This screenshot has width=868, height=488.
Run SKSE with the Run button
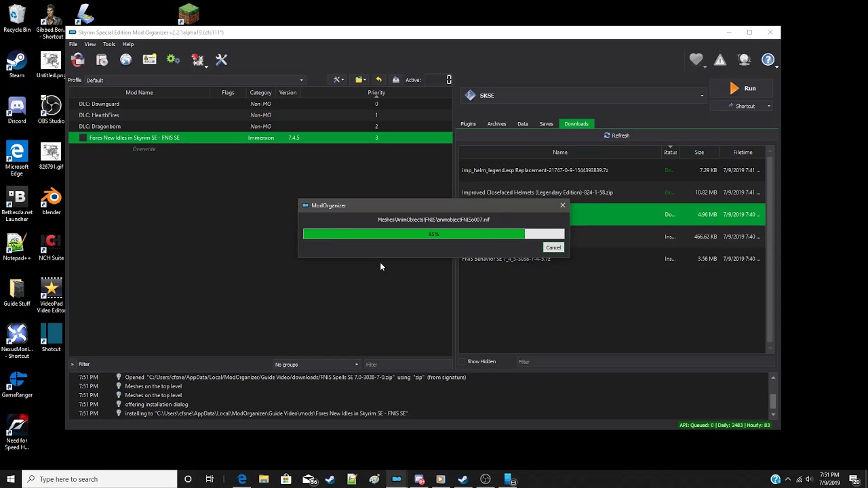tap(743, 88)
